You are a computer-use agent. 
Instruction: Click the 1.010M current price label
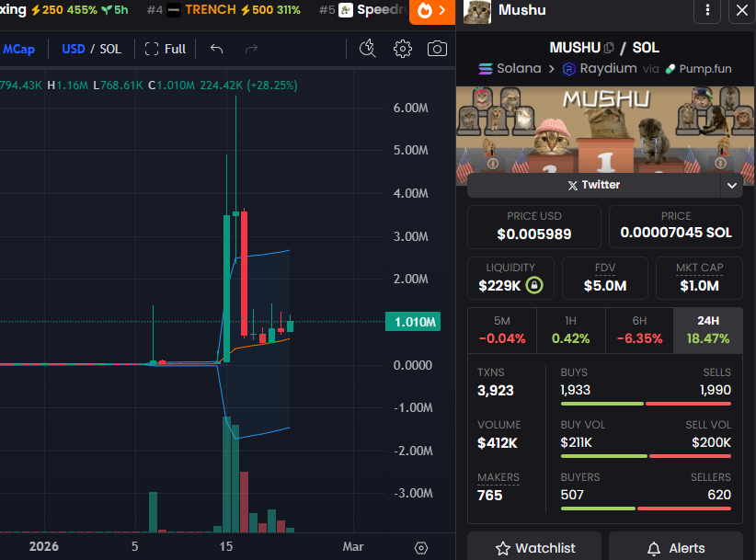[x=413, y=322]
